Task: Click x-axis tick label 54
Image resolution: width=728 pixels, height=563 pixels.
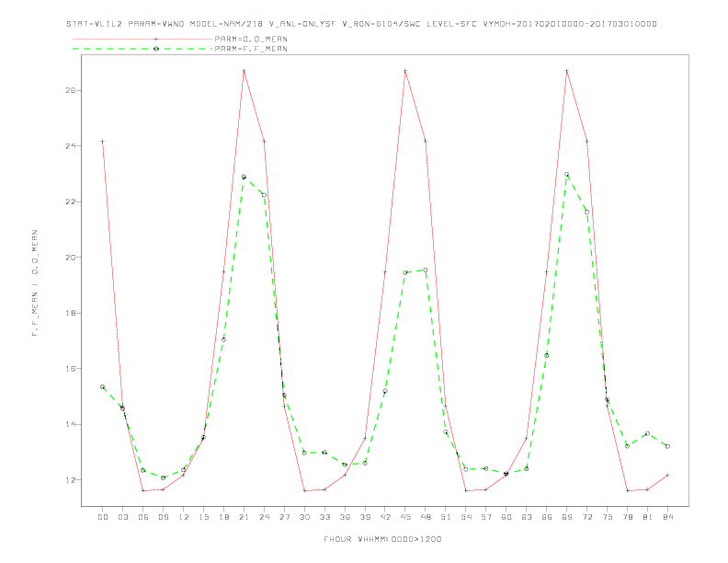Action: pyautogui.click(x=466, y=517)
